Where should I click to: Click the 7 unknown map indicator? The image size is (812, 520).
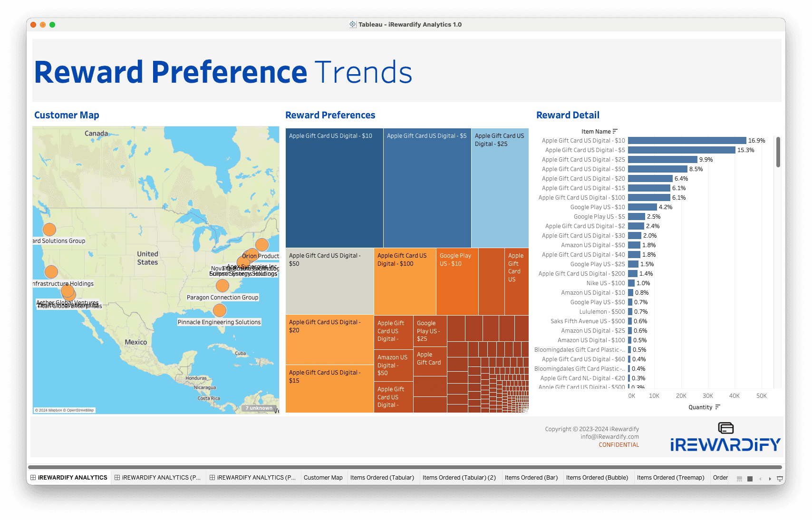coord(259,408)
